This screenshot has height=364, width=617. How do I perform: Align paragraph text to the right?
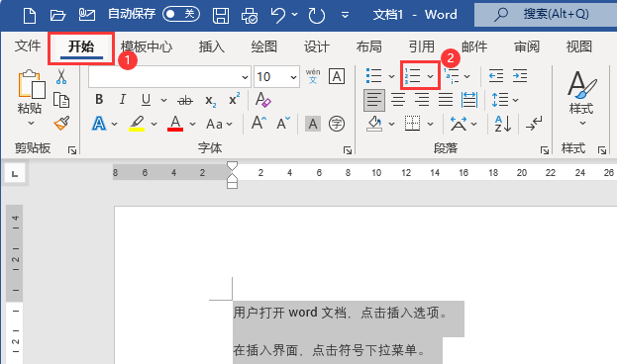(422, 100)
